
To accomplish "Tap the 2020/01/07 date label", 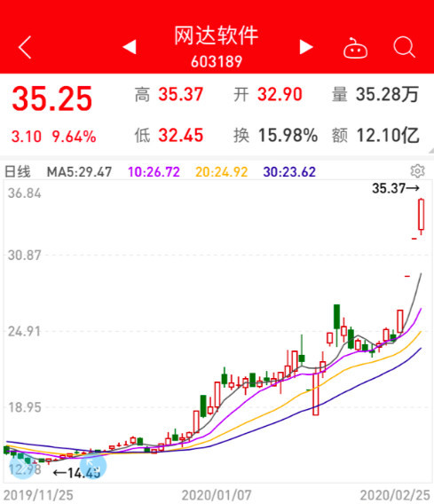I will tap(217, 495).
